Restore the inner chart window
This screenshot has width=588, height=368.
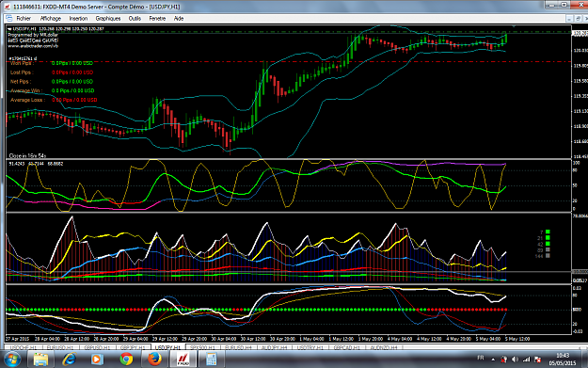click(578, 19)
